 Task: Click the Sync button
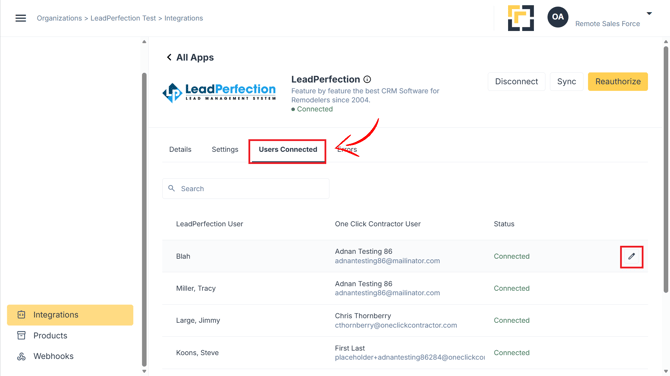[x=566, y=82]
